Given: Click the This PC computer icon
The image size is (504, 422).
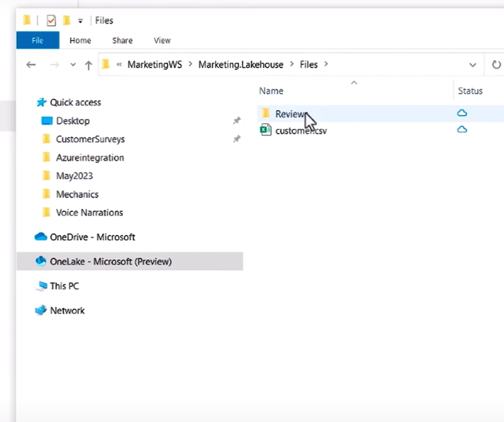Looking at the screenshot, I should [41, 286].
